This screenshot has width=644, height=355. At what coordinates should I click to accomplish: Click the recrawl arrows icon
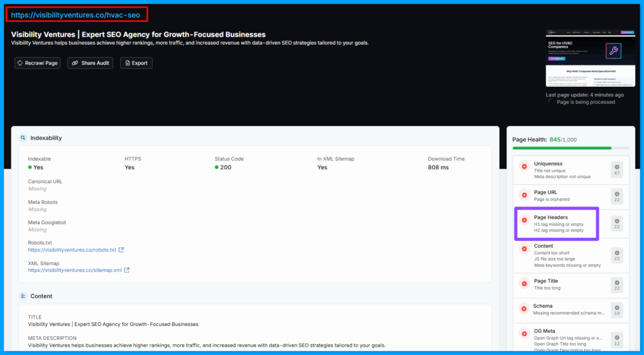coord(19,64)
